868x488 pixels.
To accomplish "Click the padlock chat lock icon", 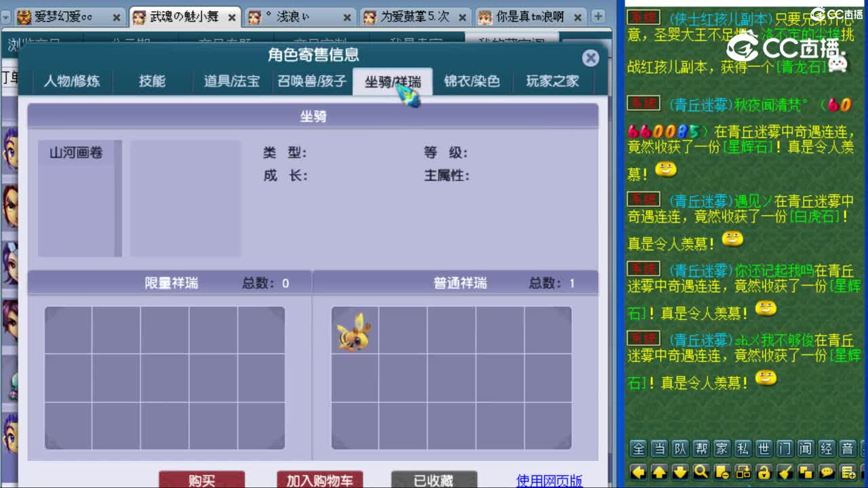I will point(764,472).
